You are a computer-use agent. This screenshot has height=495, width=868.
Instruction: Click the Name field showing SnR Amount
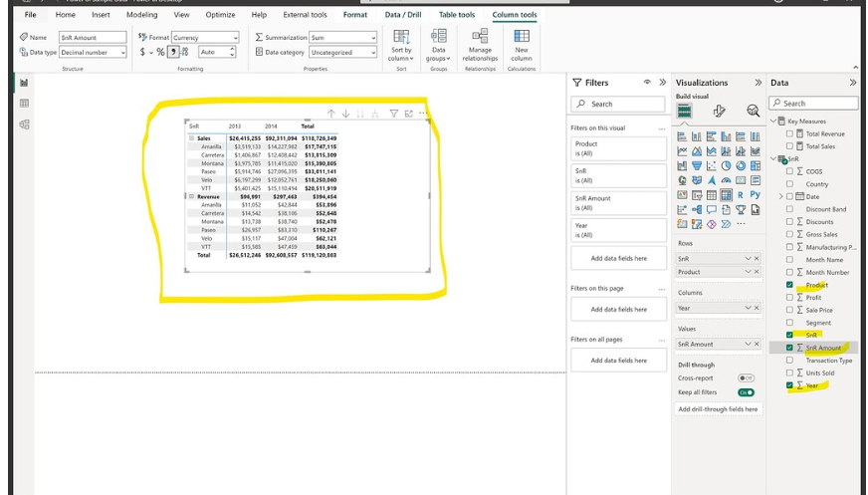(x=93, y=38)
